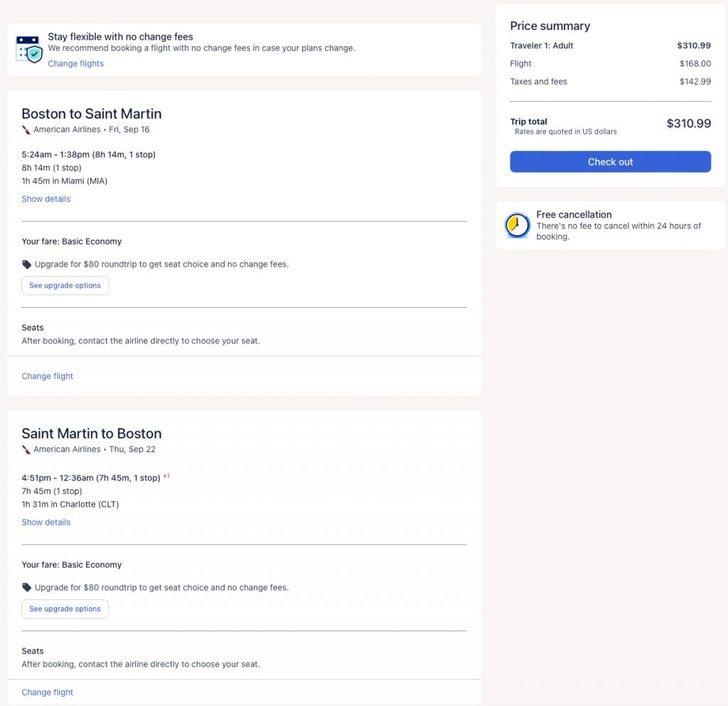Click the Boston to Saint Martin heading

(x=92, y=114)
